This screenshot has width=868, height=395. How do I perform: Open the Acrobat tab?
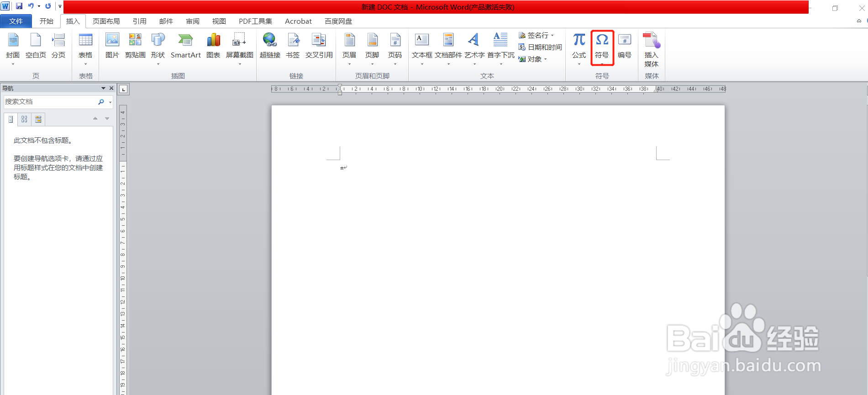click(x=298, y=21)
